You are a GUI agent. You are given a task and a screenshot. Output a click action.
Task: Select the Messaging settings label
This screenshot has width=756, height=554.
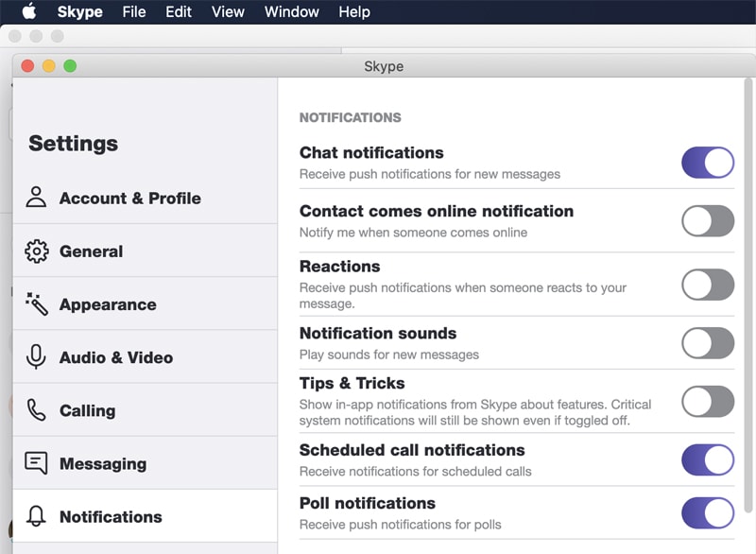pyautogui.click(x=103, y=463)
